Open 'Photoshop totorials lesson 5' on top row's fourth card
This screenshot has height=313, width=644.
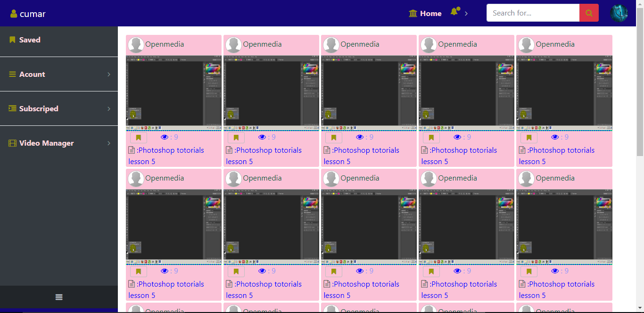[x=459, y=156]
